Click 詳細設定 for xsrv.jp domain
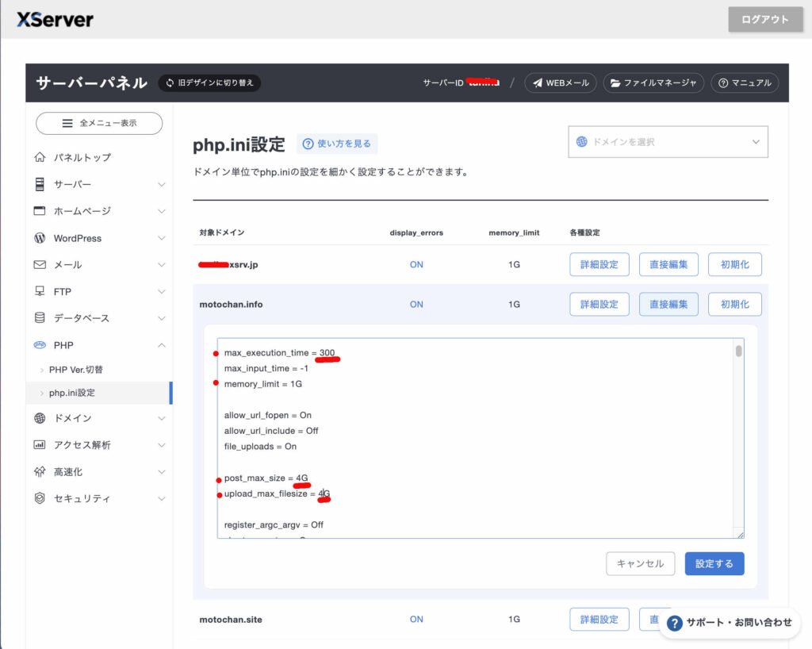Viewport: 812px width, 649px height. point(599,264)
